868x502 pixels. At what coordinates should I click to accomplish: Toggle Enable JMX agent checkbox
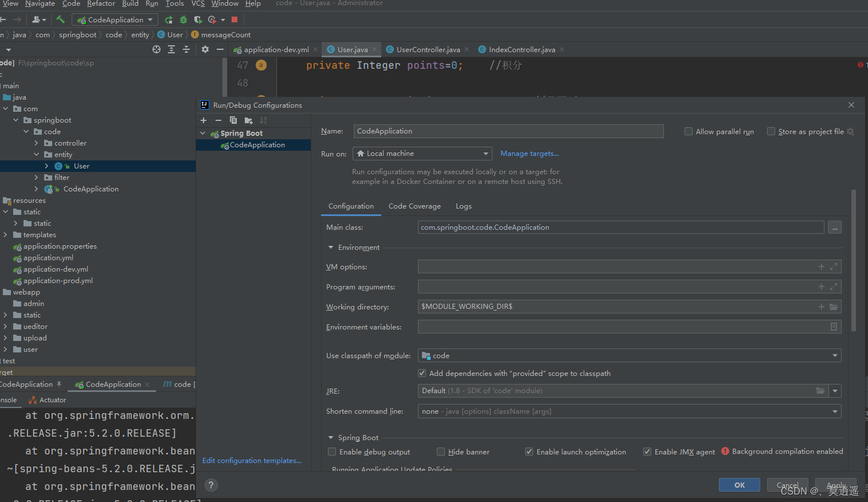[647, 452]
